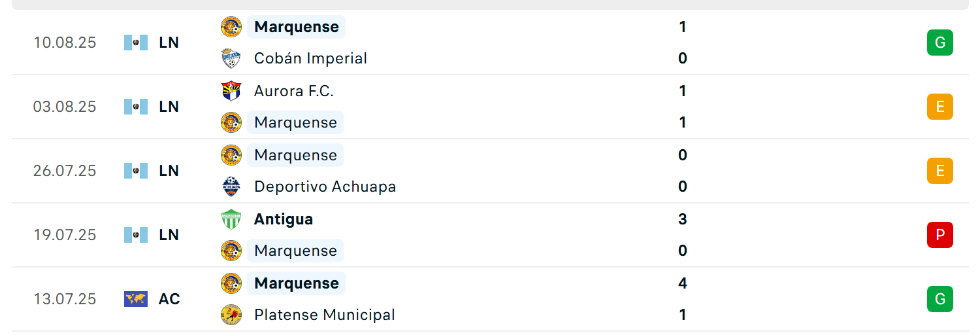
Task: Open the Deportivo Achuapa team link
Action: coord(325,186)
